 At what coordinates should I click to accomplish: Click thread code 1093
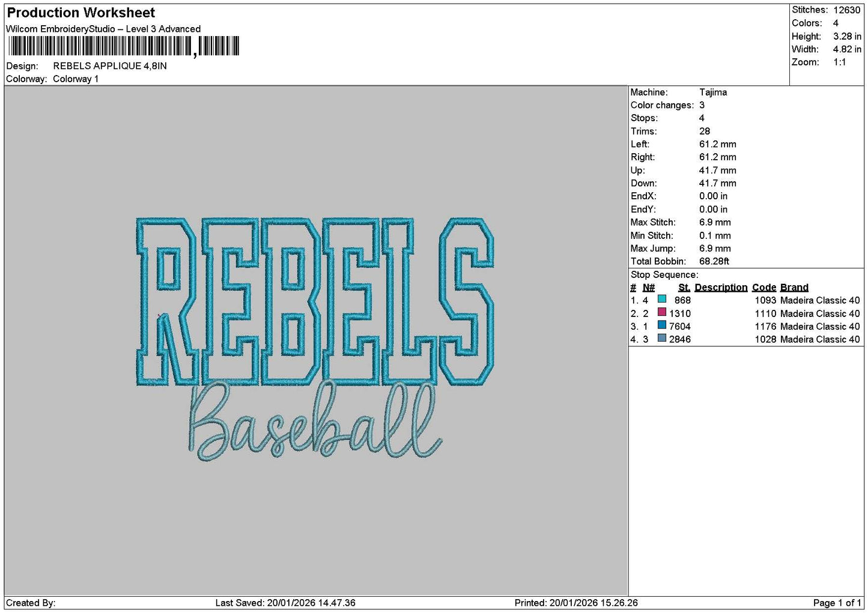[766, 300]
